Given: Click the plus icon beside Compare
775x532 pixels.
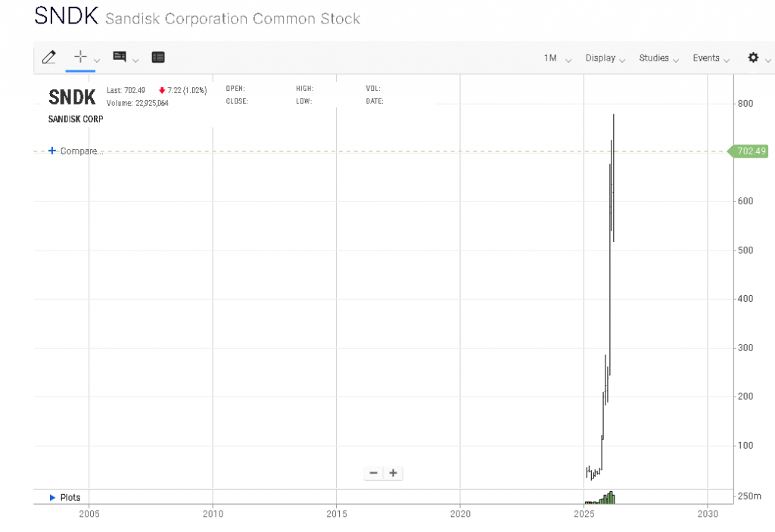Looking at the screenshot, I should [52, 151].
